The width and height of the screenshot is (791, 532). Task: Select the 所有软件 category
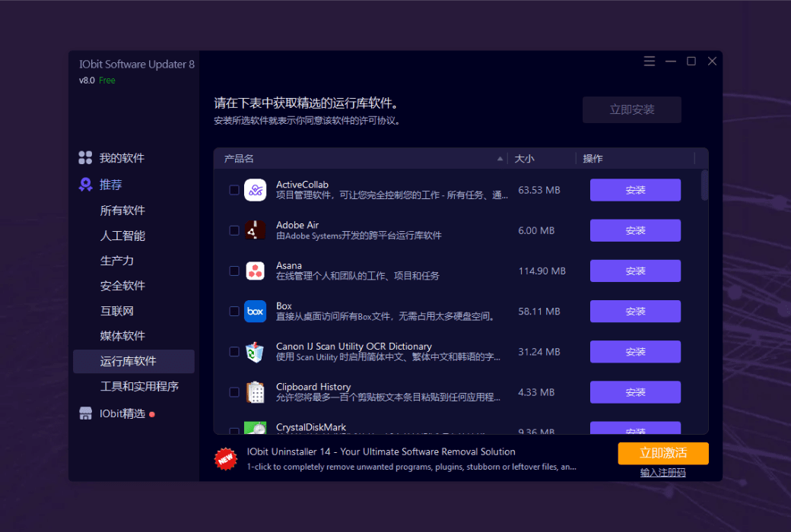[122, 211]
